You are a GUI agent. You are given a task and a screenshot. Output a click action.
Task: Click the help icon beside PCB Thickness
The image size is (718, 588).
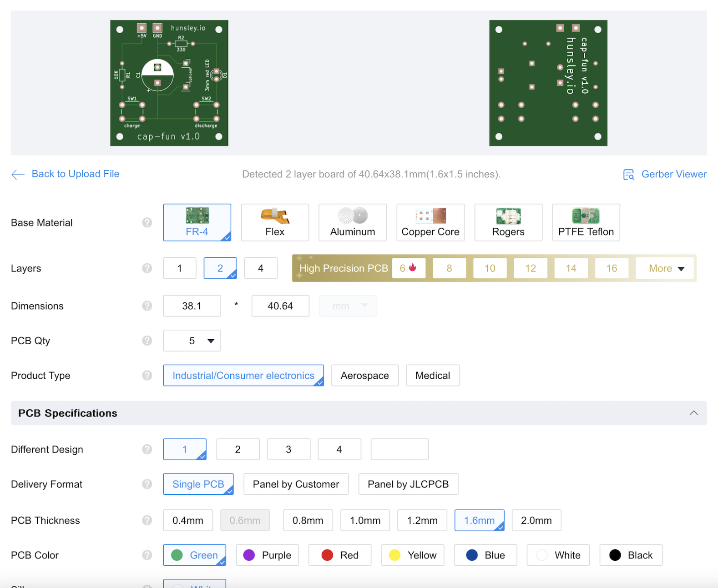(x=147, y=520)
